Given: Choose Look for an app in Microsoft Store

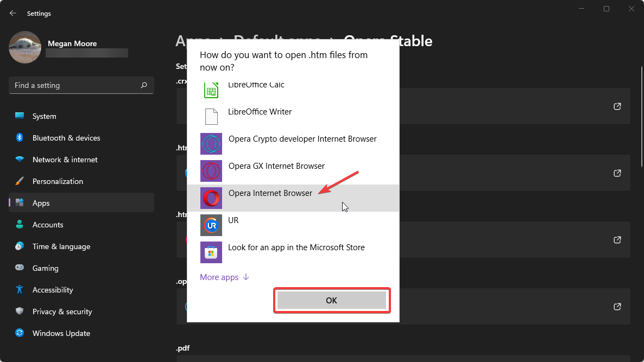Looking at the screenshot, I should coord(293,252).
